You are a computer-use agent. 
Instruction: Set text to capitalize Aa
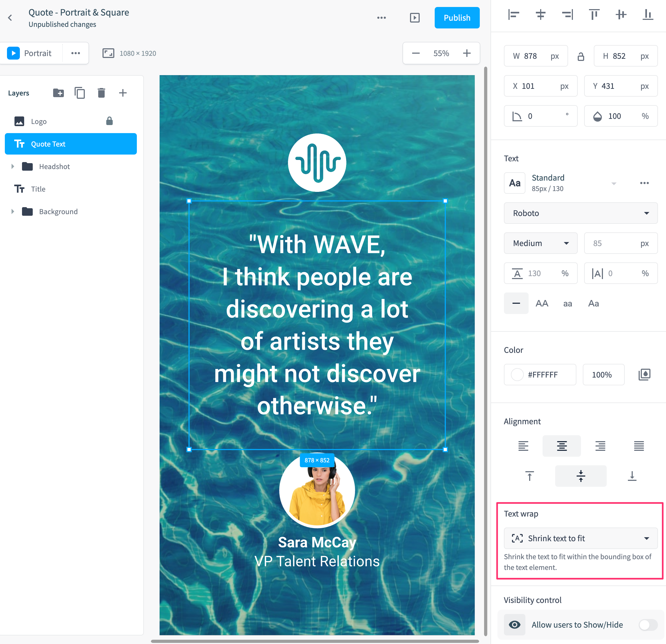593,303
